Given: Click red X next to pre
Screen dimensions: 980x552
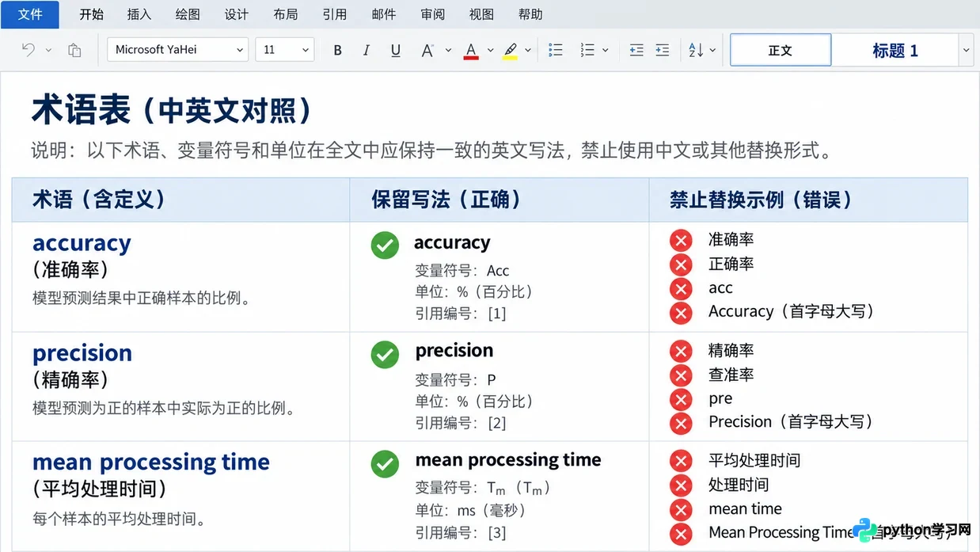Looking at the screenshot, I should click(x=681, y=399).
